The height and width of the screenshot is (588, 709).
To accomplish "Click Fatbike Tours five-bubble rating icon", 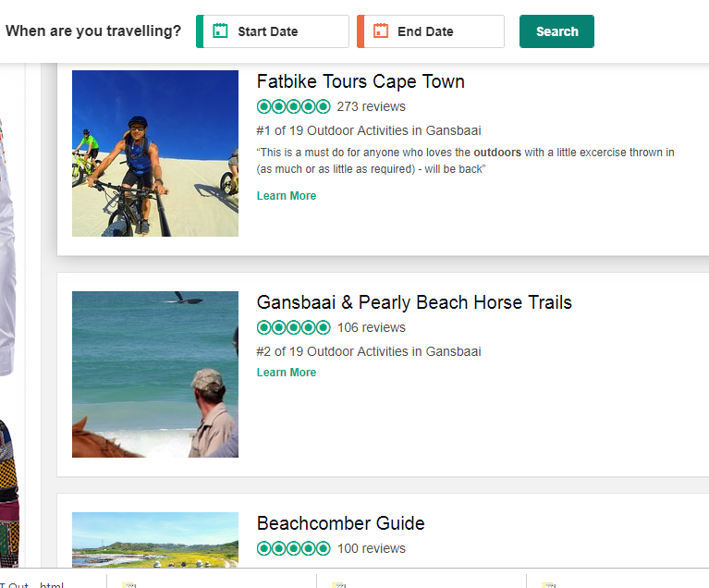I will point(293,106).
